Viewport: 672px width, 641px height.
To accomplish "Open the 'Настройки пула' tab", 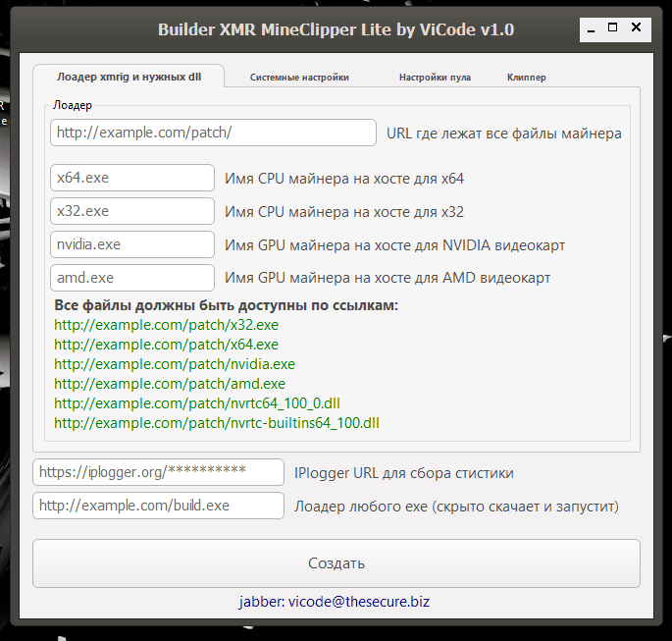I will [x=435, y=78].
